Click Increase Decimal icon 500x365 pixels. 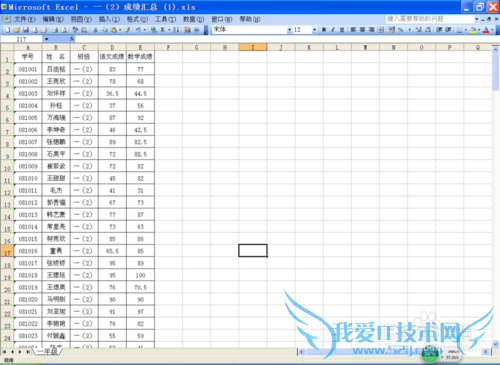pyautogui.click(x=419, y=30)
